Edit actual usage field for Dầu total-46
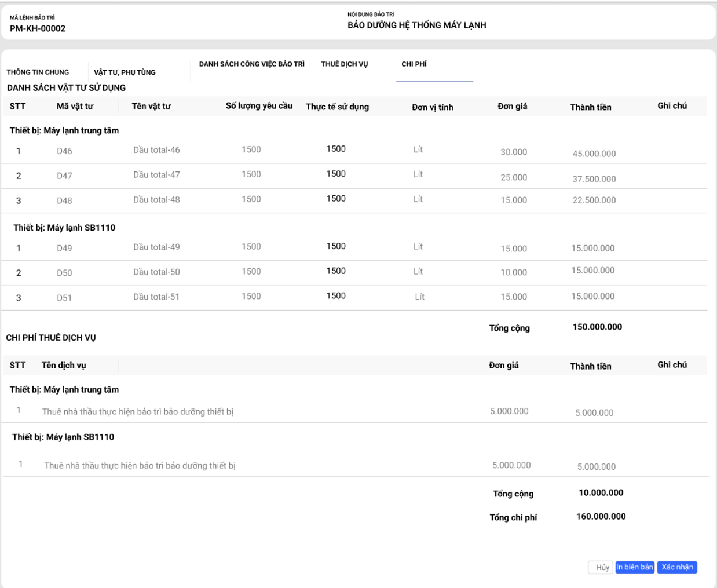The height and width of the screenshot is (588, 717). pyautogui.click(x=336, y=149)
